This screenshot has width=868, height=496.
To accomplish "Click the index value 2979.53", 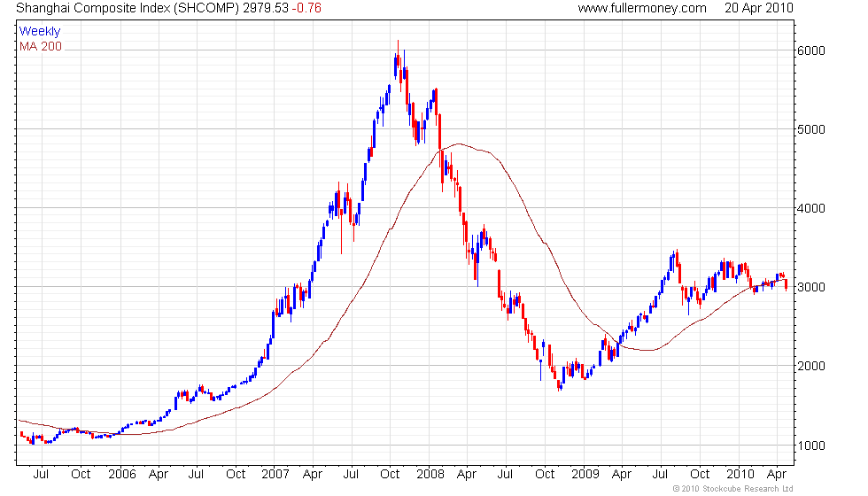I will pyautogui.click(x=266, y=8).
